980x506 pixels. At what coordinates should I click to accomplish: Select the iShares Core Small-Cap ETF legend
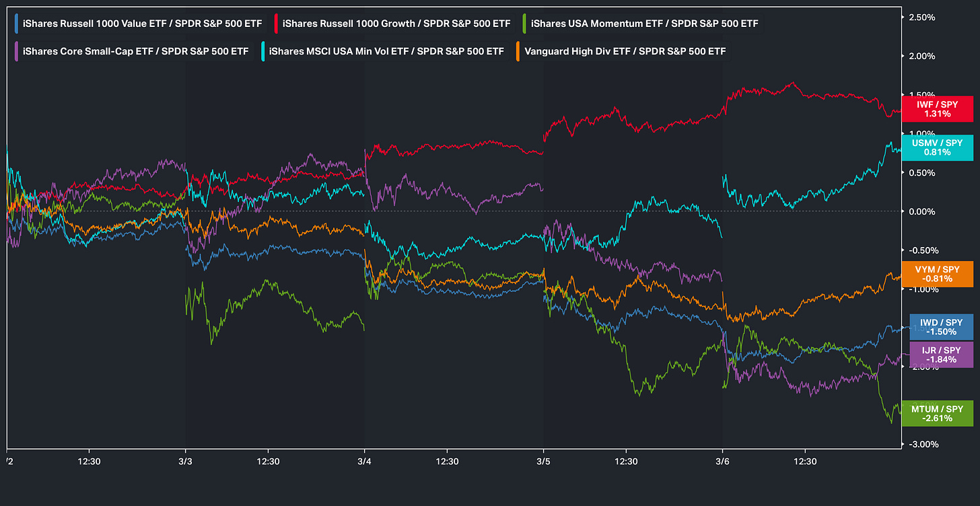(x=131, y=50)
